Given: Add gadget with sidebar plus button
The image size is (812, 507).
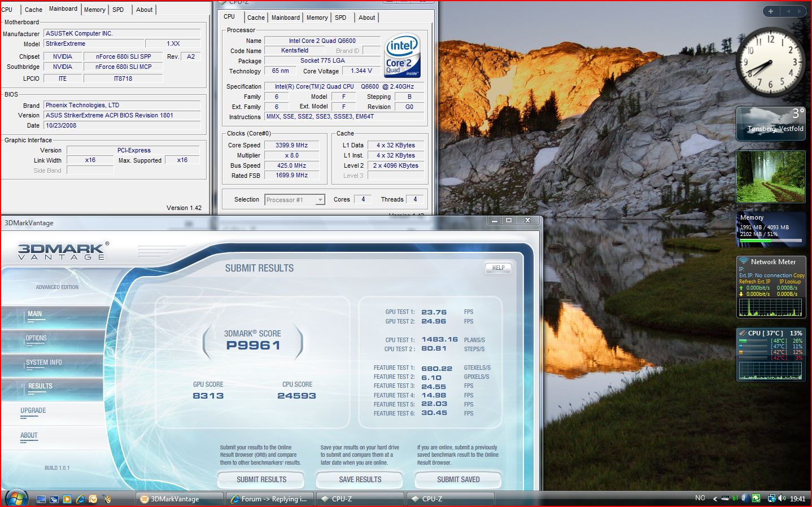Looking at the screenshot, I should tap(770, 11).
